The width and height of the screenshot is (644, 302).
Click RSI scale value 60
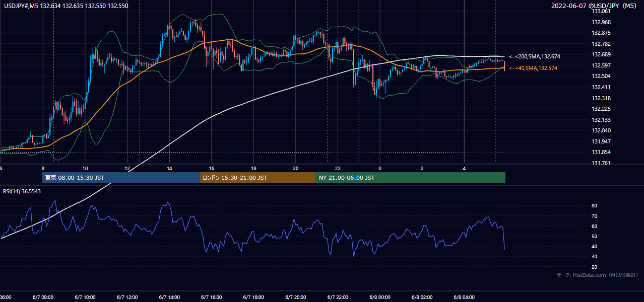[594, 226]
